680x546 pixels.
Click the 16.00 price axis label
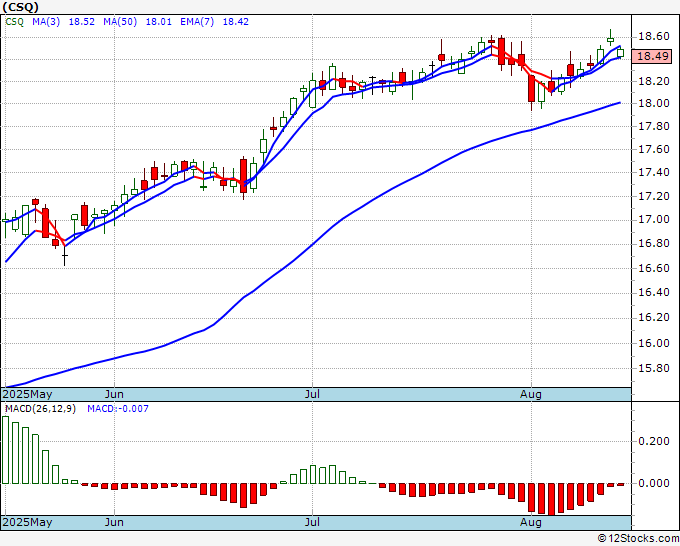pyautogui.click(x=654, y=343)
